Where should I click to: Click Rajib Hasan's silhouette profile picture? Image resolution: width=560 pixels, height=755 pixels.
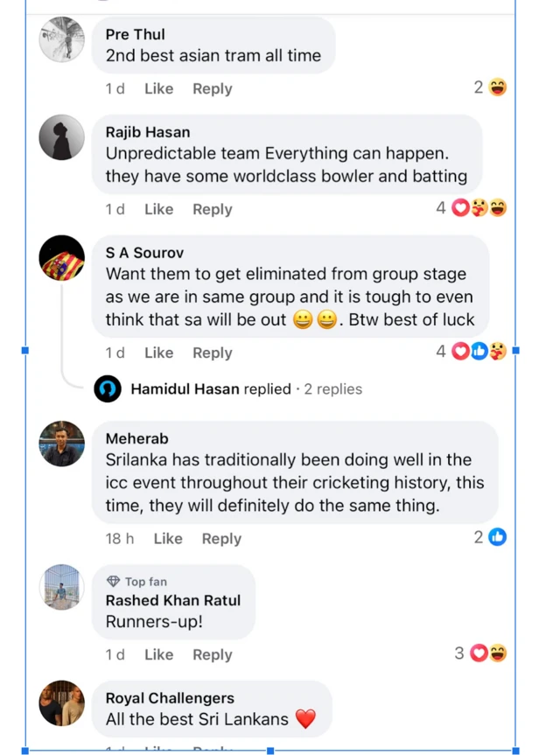pos(62,137)
